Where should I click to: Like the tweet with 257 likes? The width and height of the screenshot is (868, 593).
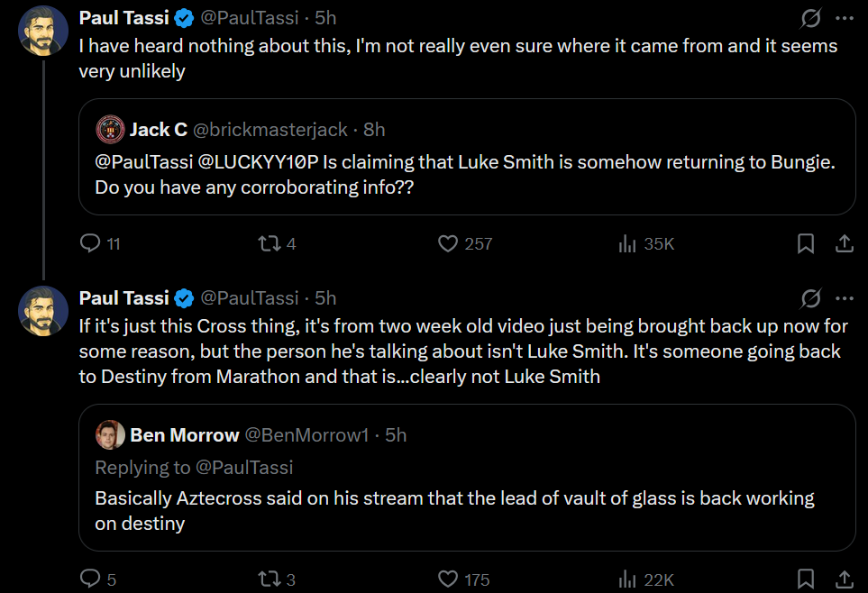pos(449,243)
